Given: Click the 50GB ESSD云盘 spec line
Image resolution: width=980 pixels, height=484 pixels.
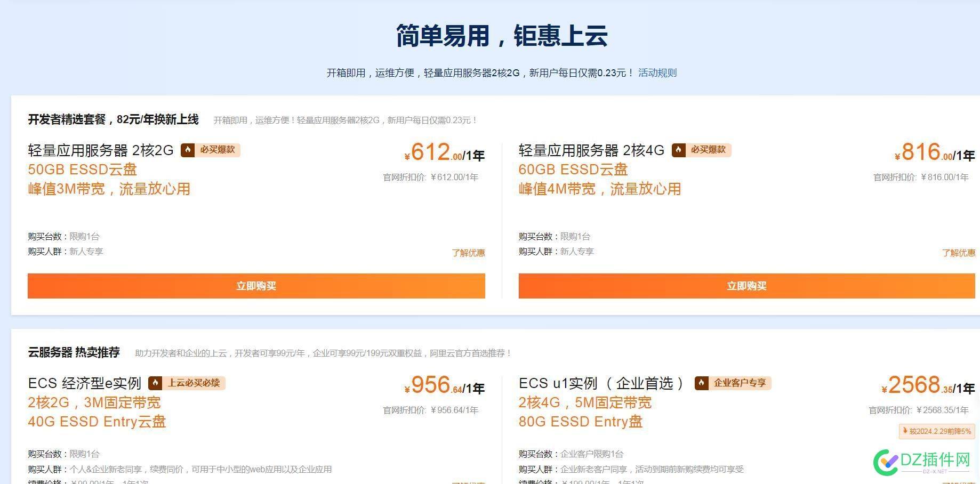Looking at the screenshot, I should 83,170.
